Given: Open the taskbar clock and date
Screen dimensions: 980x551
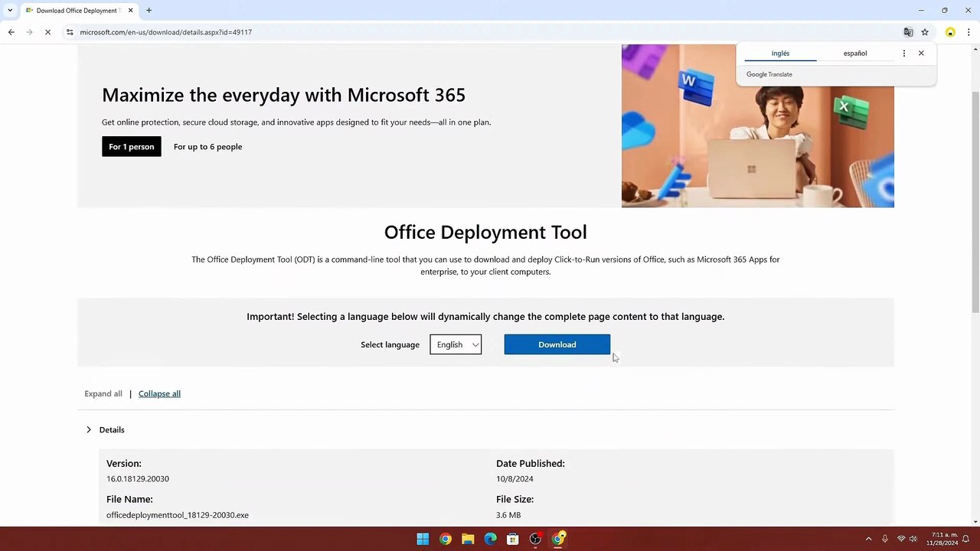Looking at the screenshot, I should pyautogui.click(x=942, y=539).
